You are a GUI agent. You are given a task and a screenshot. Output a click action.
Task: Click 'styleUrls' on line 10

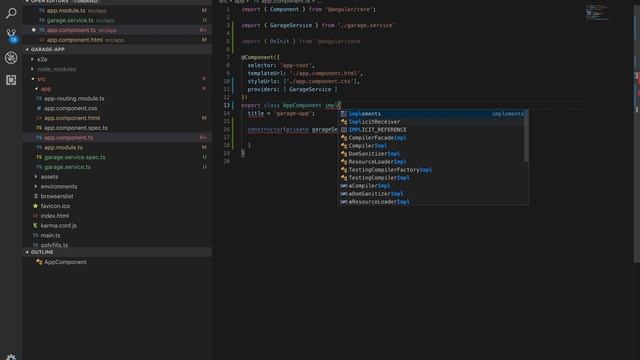click(262, 81)
